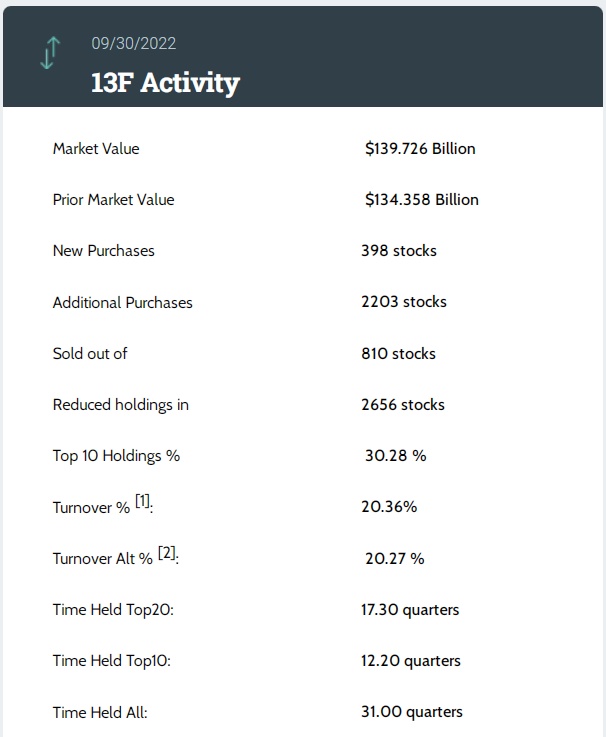Viewport: 606px width, 737px height.
Task: Select the 2656 stocks value
Action: click(x=403, y=405)
